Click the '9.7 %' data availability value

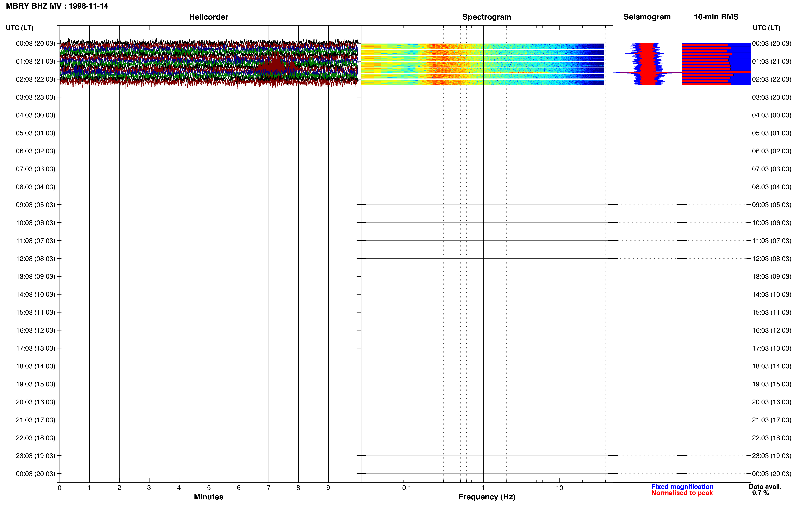pos(761,493)
